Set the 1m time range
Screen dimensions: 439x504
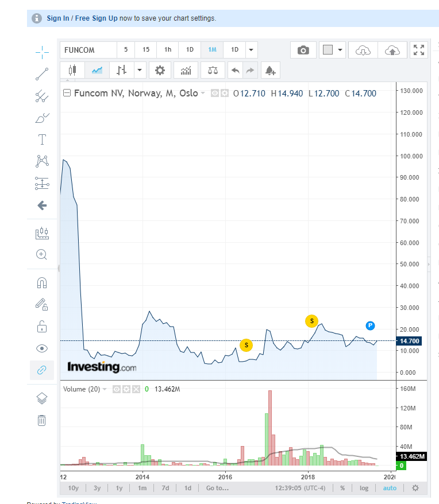tap(143, 488)
